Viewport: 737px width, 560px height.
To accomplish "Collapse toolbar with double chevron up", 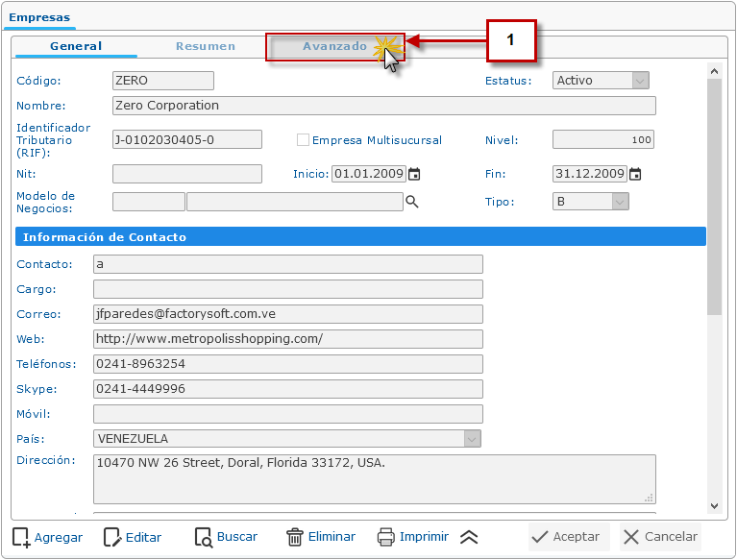I will [x=469, y=537].
